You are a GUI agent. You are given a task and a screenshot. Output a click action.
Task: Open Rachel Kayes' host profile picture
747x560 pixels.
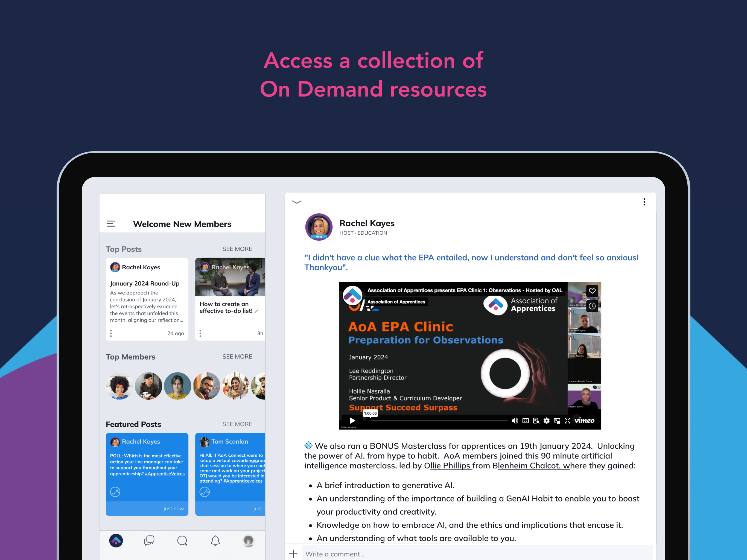tap(319, 227)
